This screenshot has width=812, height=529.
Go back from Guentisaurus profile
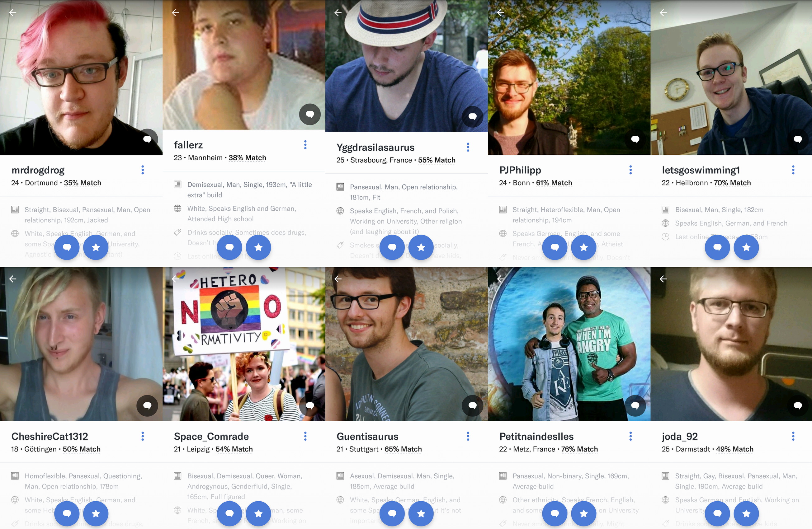[x=338, y=279]
